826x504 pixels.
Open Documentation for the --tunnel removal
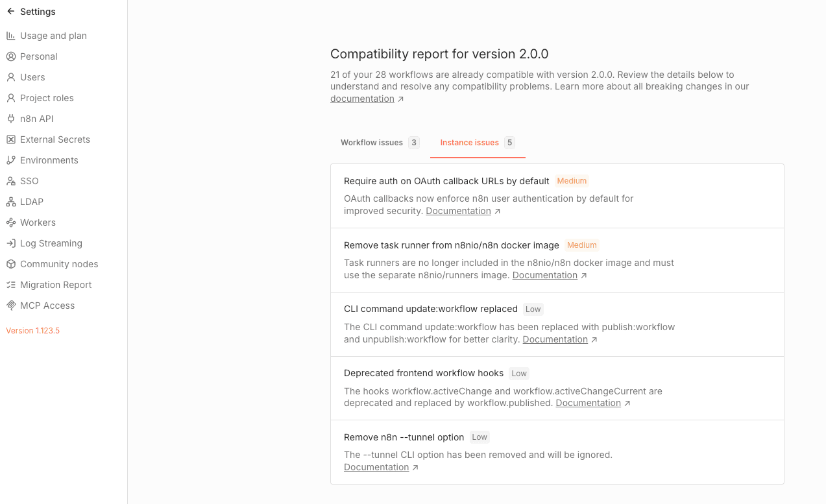coord(376,466)
